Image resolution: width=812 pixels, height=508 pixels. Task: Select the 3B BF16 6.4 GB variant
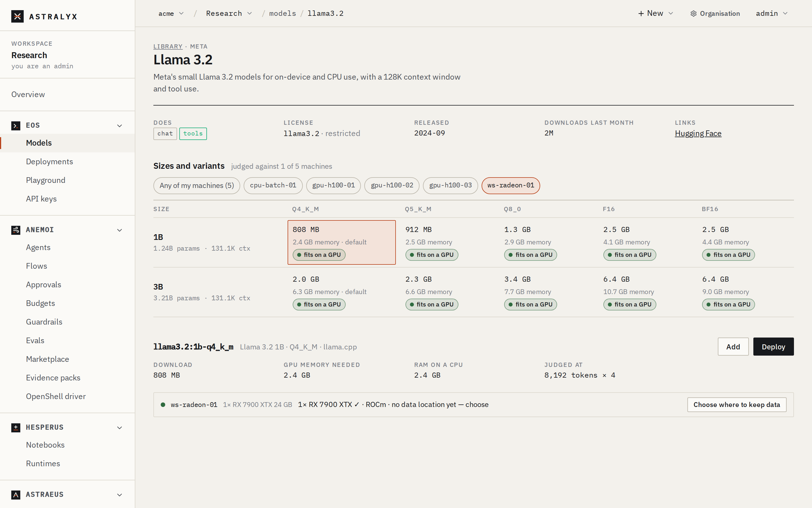click(745, 292)
